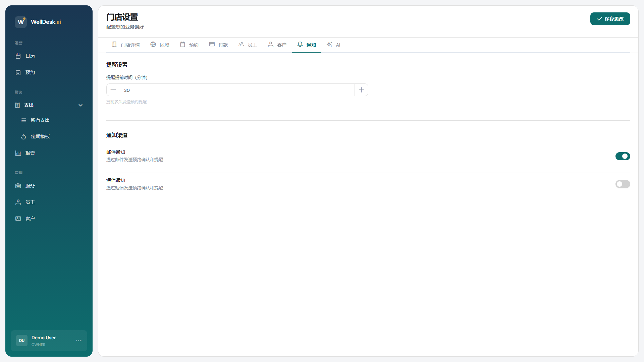This screenshot has height=362, width=644.
Task: Switch to the AI settings tab
Action: click(333, 45)
